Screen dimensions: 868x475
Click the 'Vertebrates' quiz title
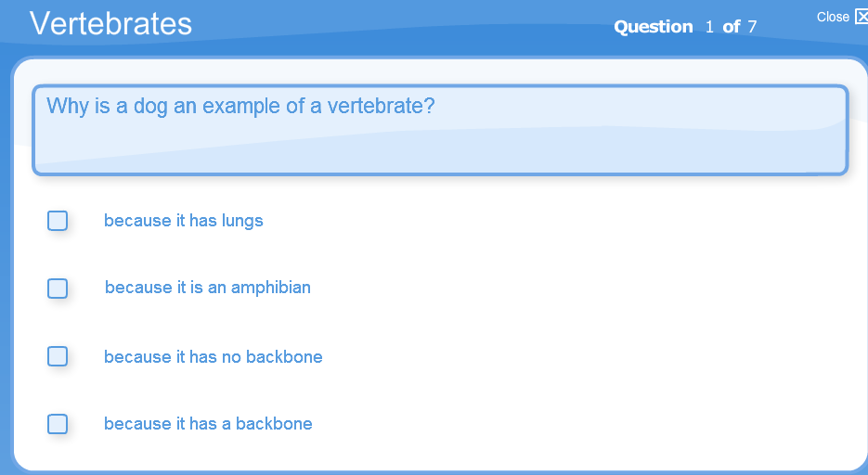110,24
